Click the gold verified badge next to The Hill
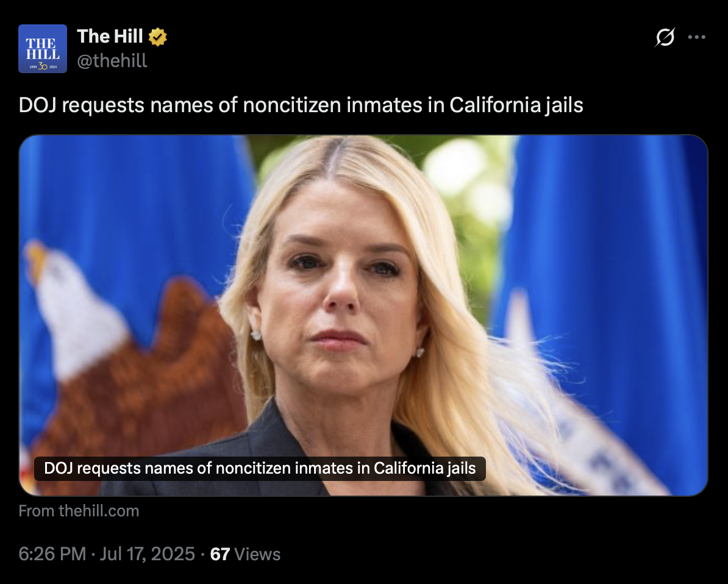728x584 pixels. point(158,37)
